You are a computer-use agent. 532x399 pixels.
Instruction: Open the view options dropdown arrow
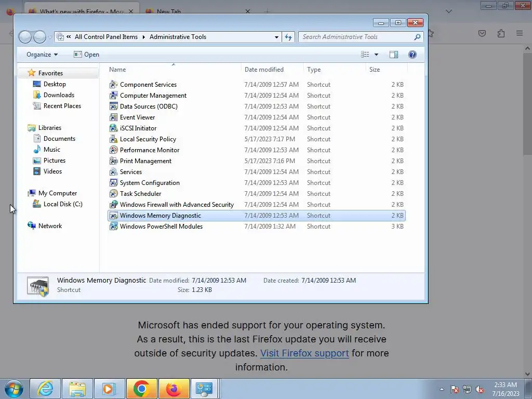tap(376, 55)
